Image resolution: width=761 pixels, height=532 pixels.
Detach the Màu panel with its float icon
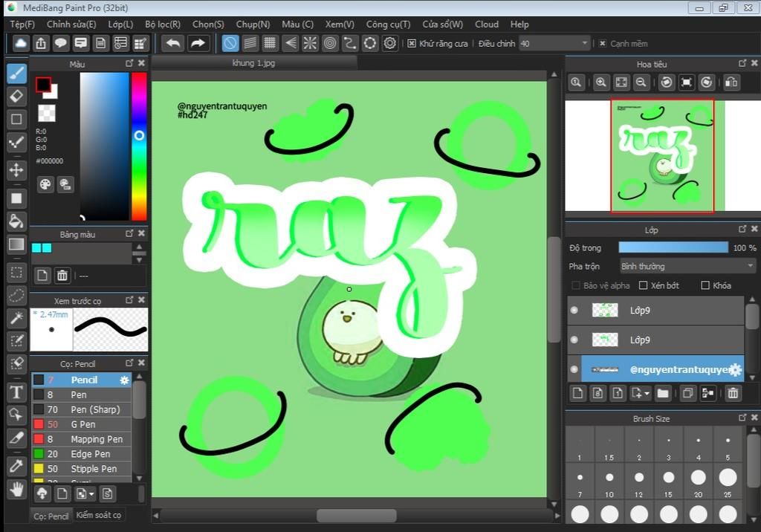tap(129, 63)
